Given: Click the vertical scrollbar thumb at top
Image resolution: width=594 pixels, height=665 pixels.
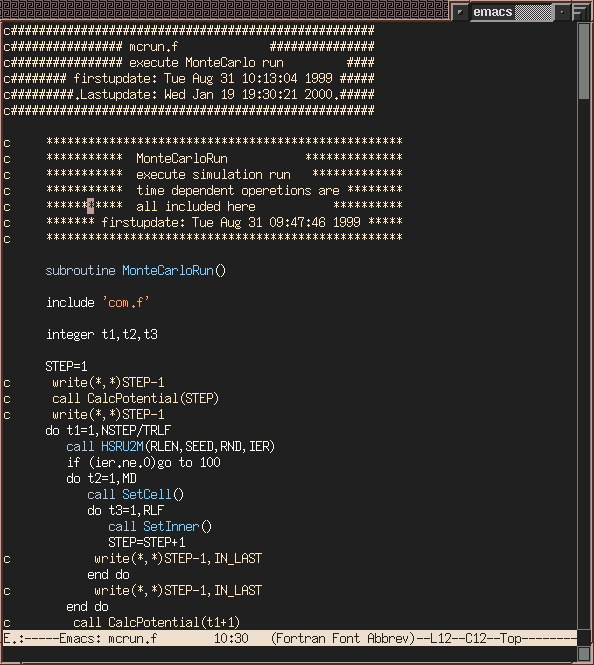Looking at the screenshot, I should pos(584,61).
